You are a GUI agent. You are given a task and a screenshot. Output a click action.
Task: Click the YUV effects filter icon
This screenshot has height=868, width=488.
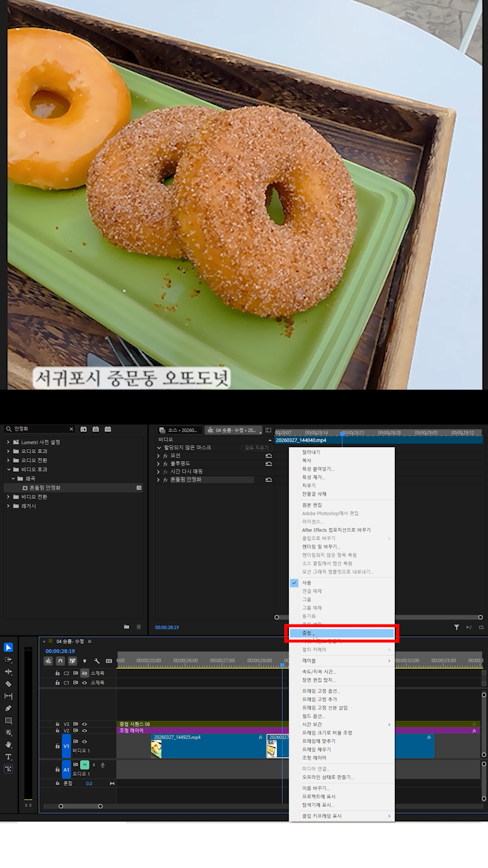108,429
